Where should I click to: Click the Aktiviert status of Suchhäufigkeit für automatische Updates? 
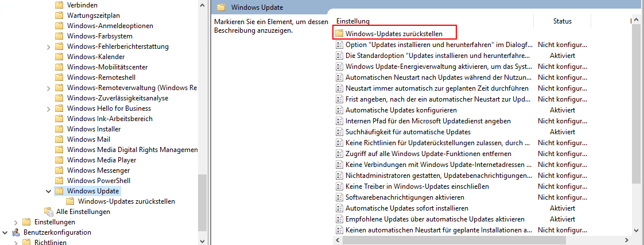(562, 132)
